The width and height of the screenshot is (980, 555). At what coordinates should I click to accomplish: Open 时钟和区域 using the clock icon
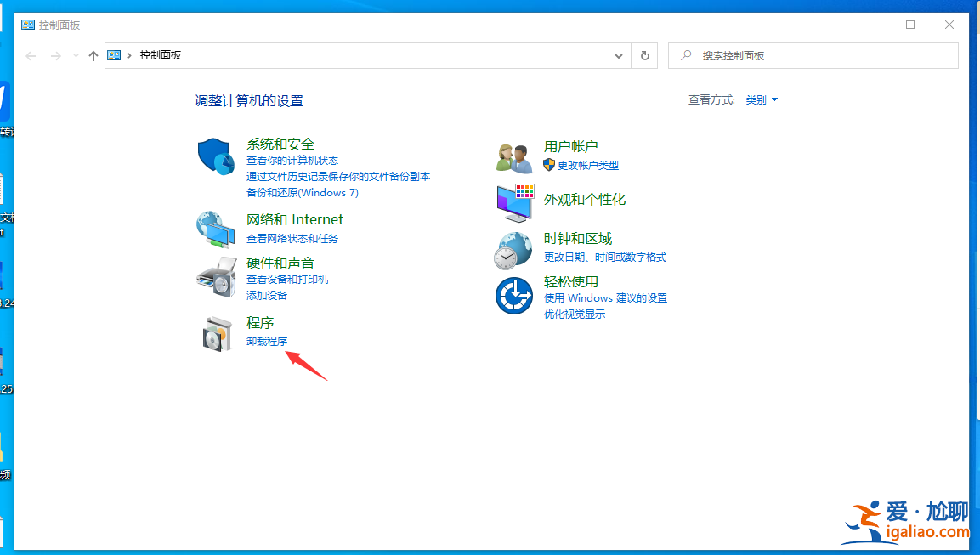513,249
